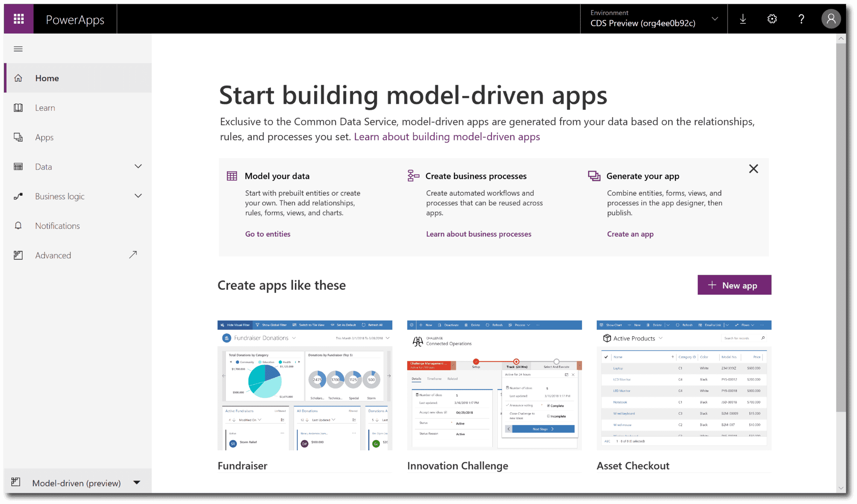857x504 pixels.
Task: Click the Generate your app heading
Action: click(642, 176)
